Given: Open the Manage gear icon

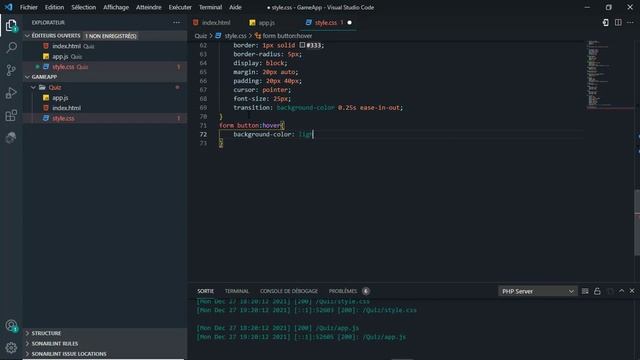Looking at the screenshot, I should coord(11,348).
